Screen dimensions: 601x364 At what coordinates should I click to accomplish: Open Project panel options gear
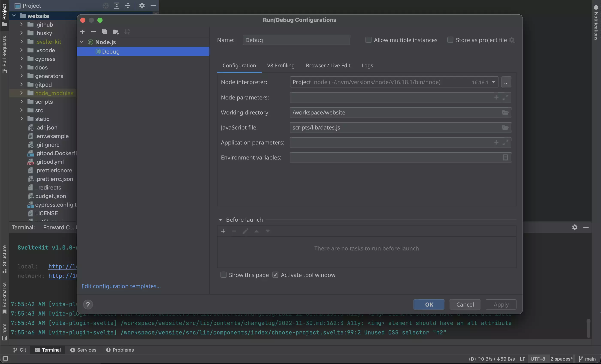(142, 6)
